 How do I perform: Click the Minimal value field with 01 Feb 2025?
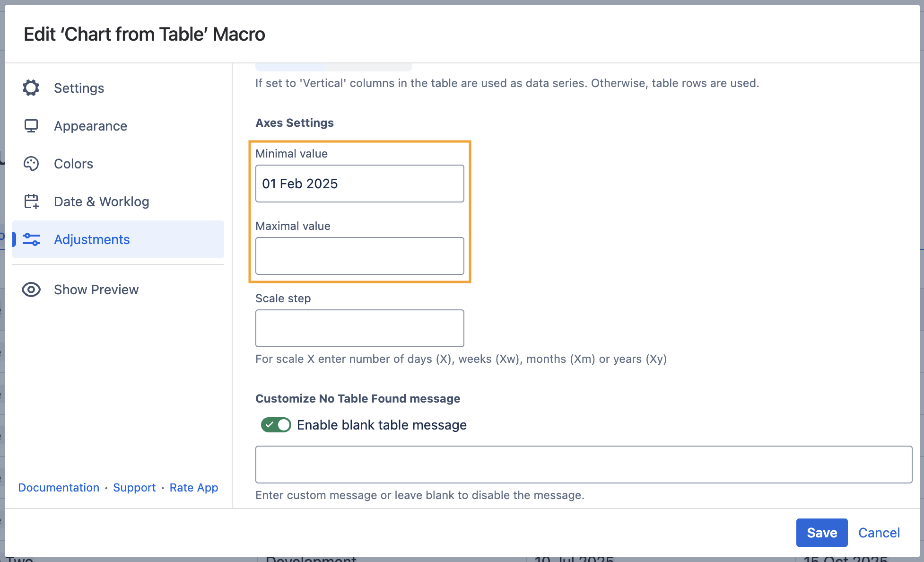pyautogui.click(x=359, y=184)
